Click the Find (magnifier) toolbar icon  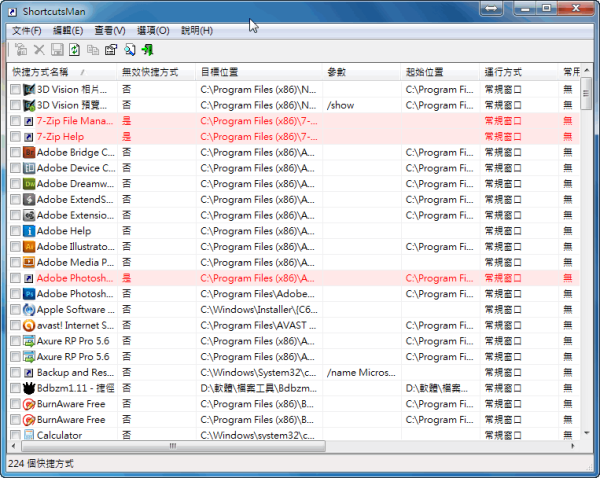coord(130,50)
